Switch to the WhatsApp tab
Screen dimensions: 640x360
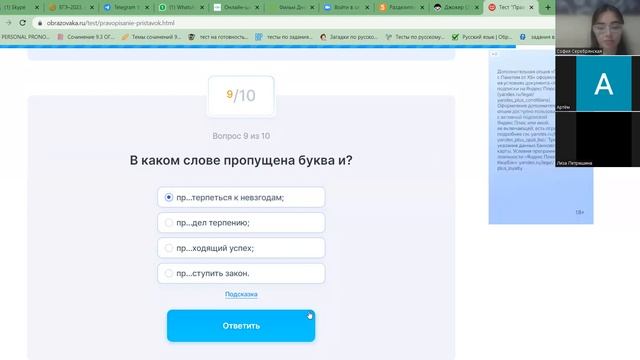tap(181, 7)
